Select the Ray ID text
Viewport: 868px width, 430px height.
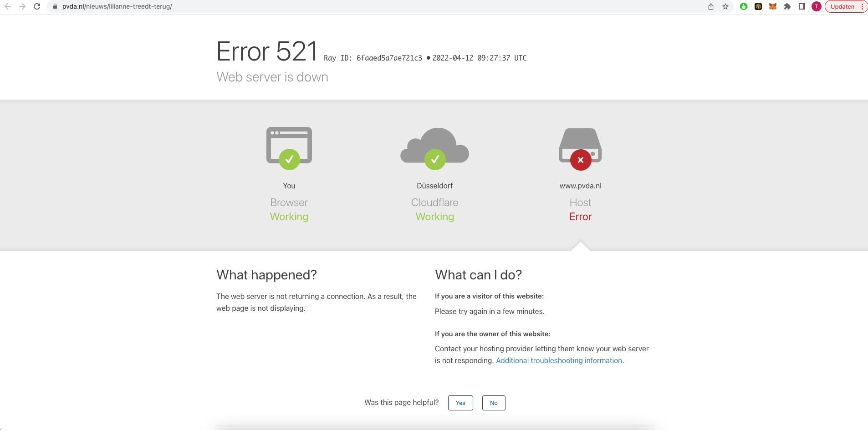[x=373, y=58]
